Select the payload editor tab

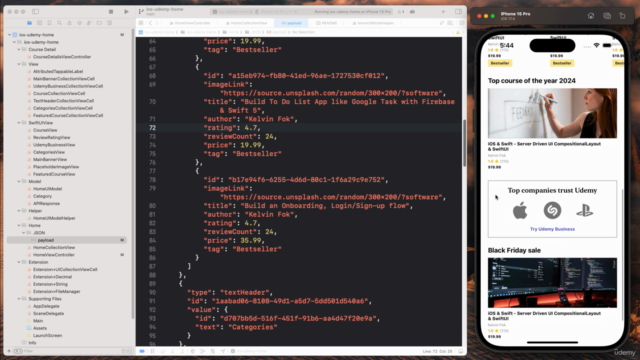coord(291,23)
